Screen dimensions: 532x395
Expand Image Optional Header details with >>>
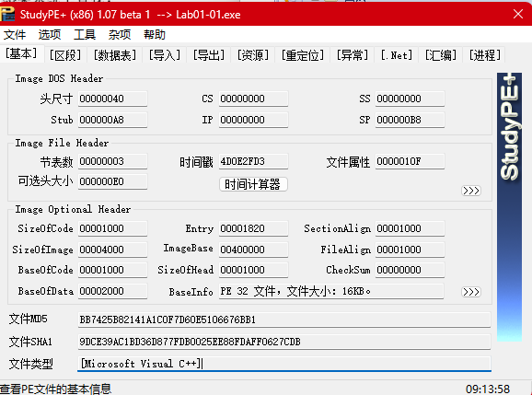pos(471,292)
